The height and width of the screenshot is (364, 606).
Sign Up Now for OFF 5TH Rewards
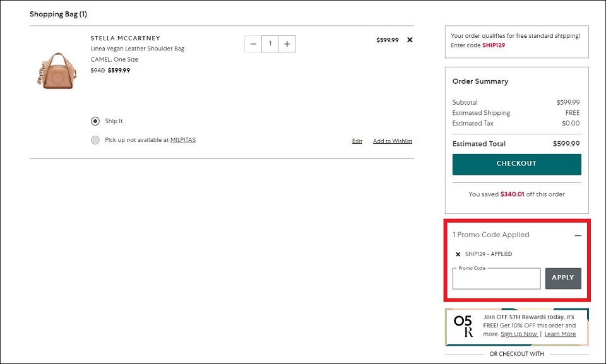(519, 334)
